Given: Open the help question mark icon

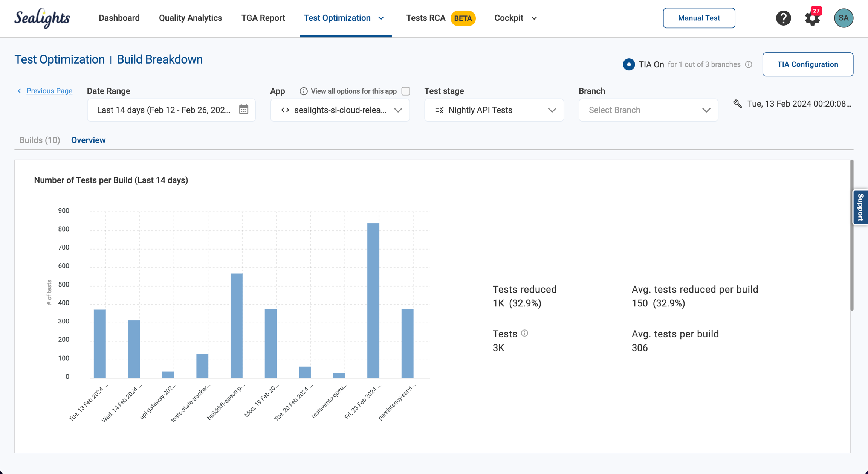Looking at the screenshot, I should point(783,18).
